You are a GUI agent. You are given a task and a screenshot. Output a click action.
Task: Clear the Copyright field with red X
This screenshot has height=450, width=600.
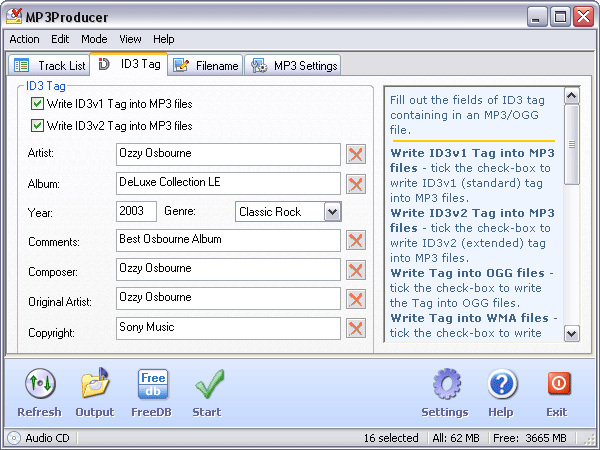pyautogui.click(x=356, y=328)
